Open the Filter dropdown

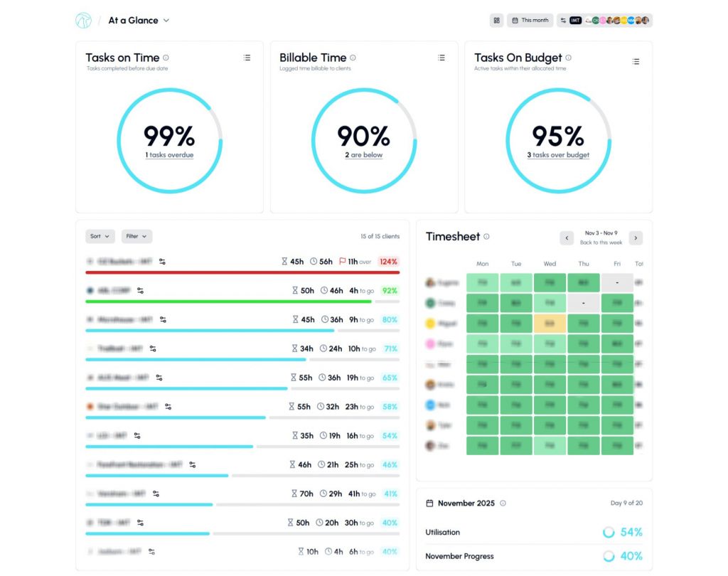pos(136,236)
